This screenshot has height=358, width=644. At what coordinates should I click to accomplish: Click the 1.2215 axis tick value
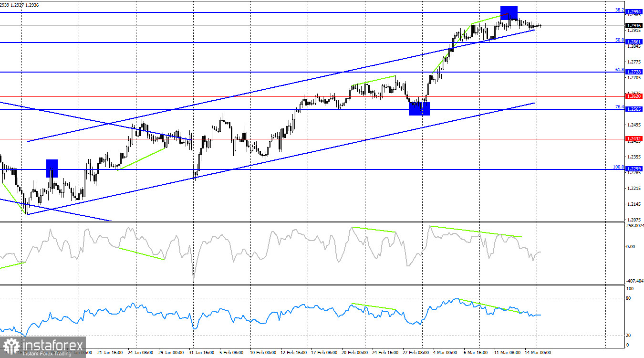634,189
